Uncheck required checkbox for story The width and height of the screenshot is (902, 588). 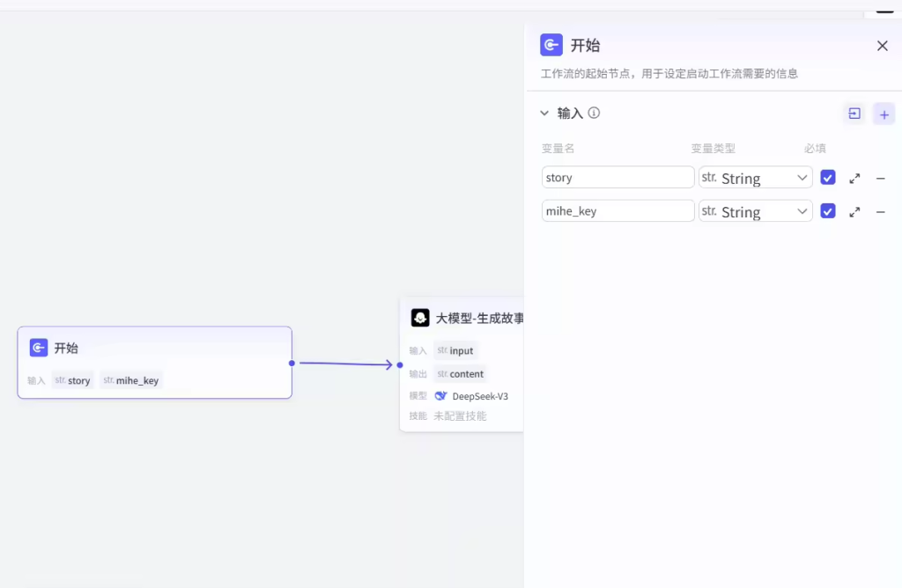pos(828,177)
